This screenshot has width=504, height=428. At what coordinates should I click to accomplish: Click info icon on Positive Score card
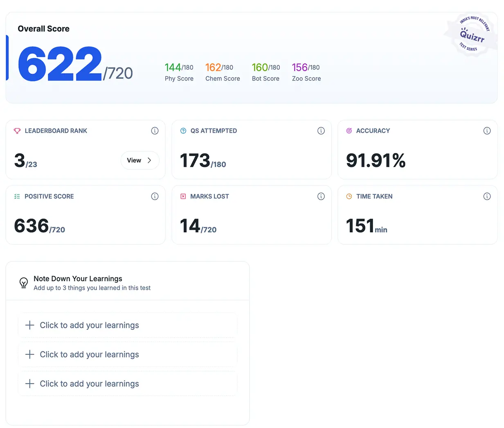(155, 196)
